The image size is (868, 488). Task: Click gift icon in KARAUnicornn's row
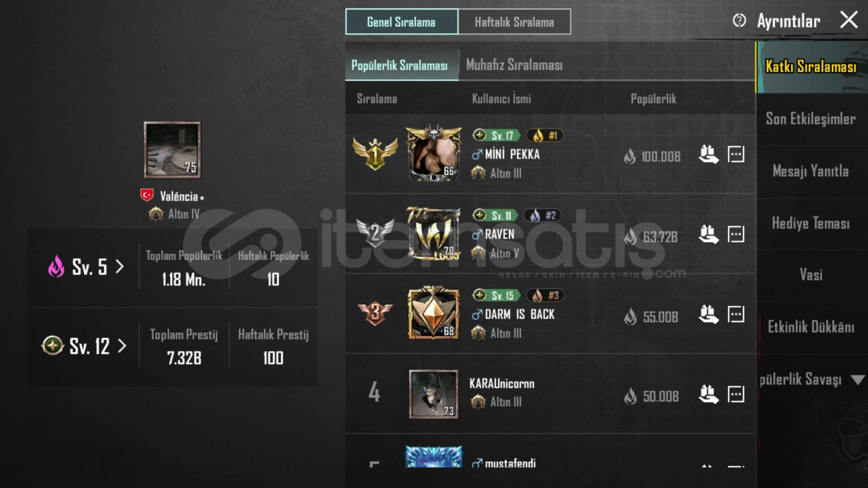tap(709, 394)
